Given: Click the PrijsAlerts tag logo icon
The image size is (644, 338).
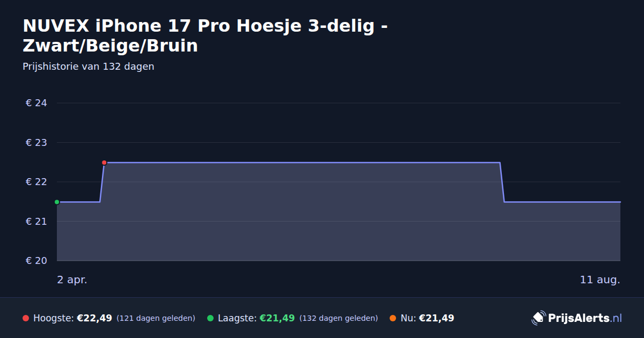Looking at the screenshot, I should (x=538, y=318).
